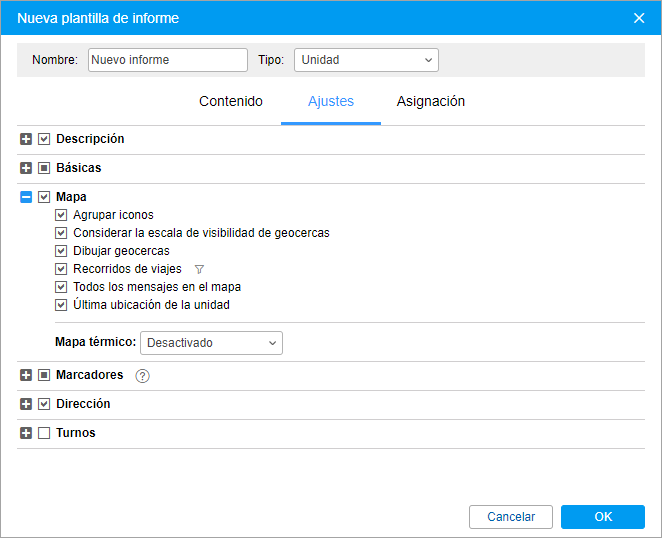The image size is (662, 538).
Task: Click the Cancelar button
Action: click(x=511, y=517)
